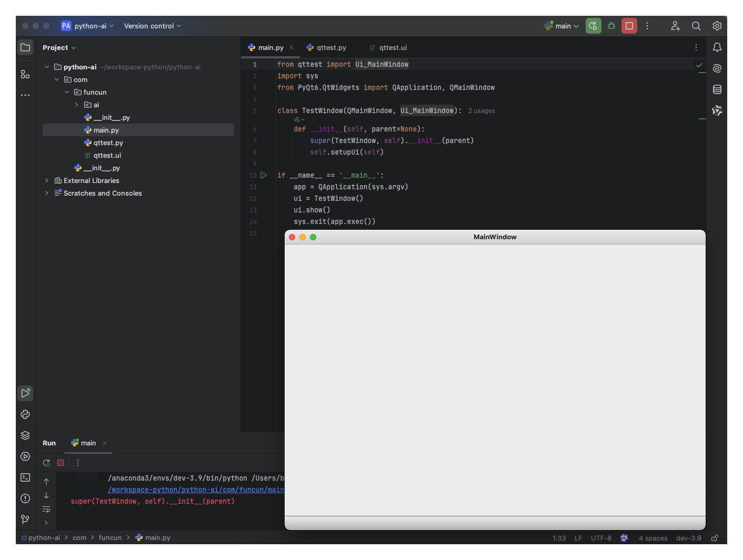Click the Rerun 'main' button in toolbar
The image size is (743, 560).
(x=593, y=26)
